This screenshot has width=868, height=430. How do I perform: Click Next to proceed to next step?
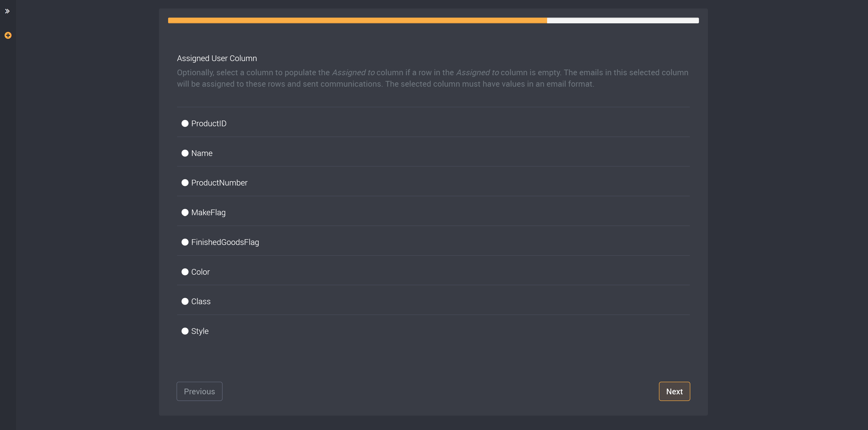(x=674, y=391)
